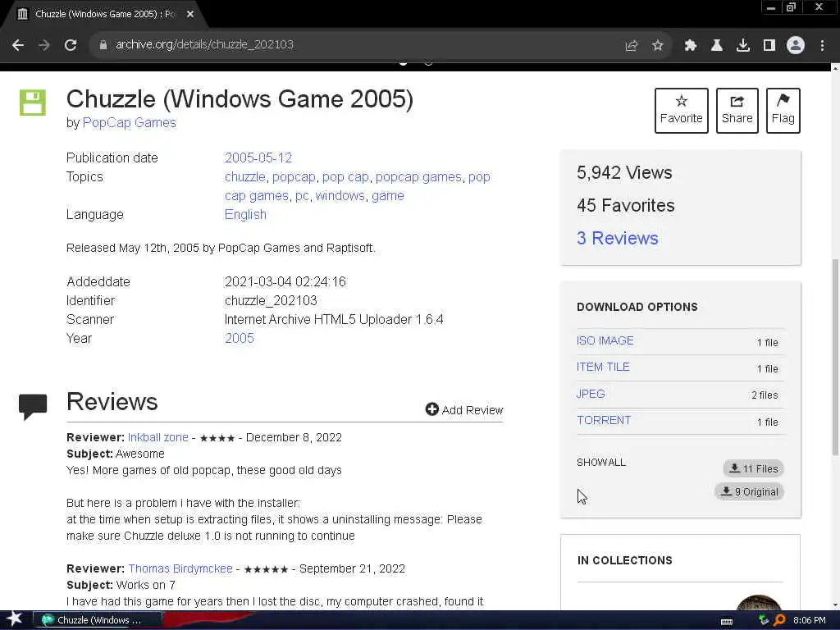
Task: Click the reviews speech bubble icon
Action: pos(33,407)
